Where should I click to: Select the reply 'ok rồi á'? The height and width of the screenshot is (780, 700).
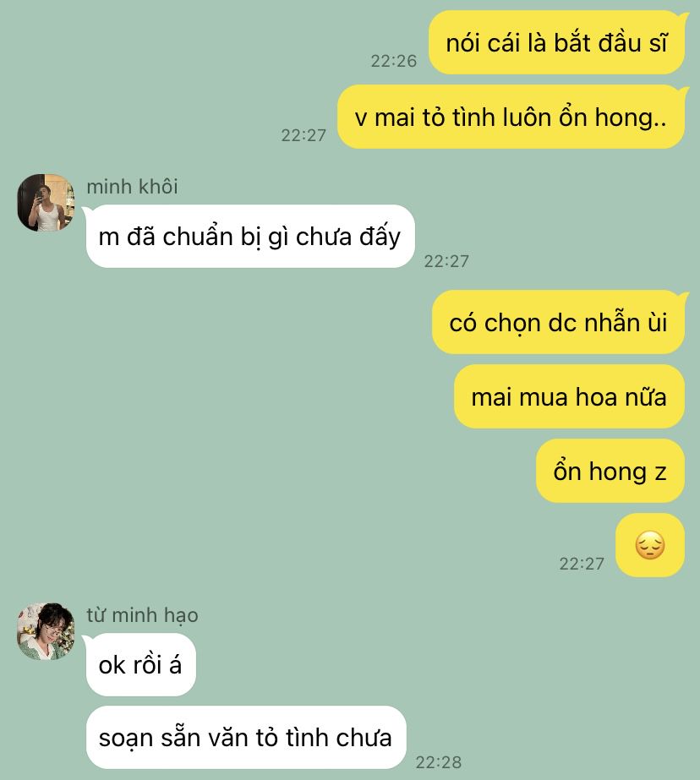pos(141,664)
